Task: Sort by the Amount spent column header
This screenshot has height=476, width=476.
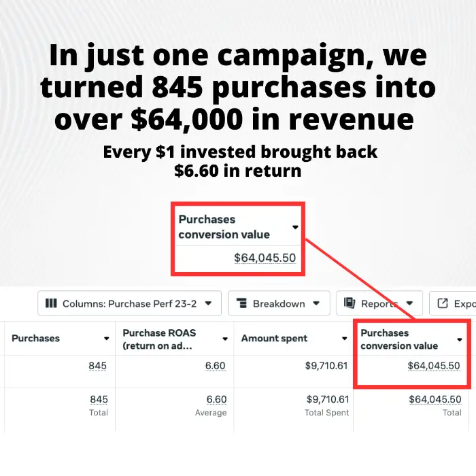Action: [x=274, y=339]
